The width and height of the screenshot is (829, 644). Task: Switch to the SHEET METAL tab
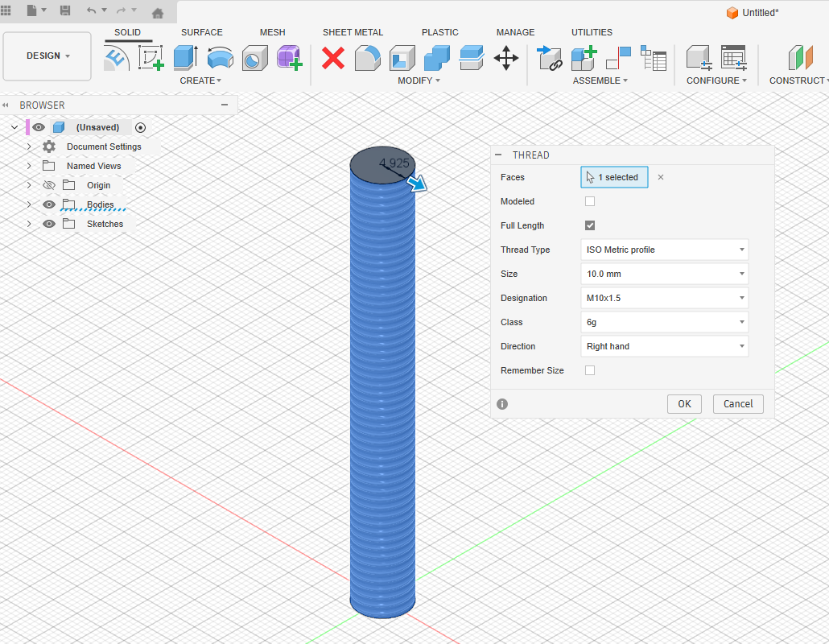353,32
